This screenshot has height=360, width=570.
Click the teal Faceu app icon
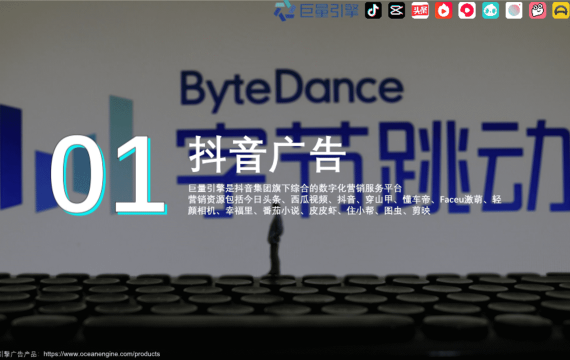[490, 10]
